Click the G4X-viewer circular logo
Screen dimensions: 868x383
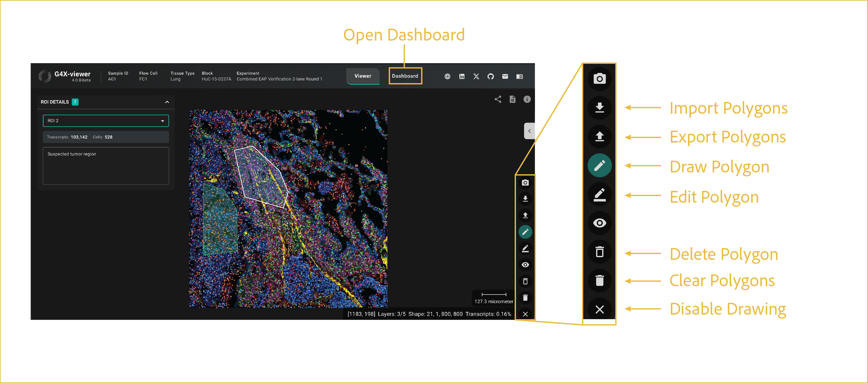click(45, 77)
